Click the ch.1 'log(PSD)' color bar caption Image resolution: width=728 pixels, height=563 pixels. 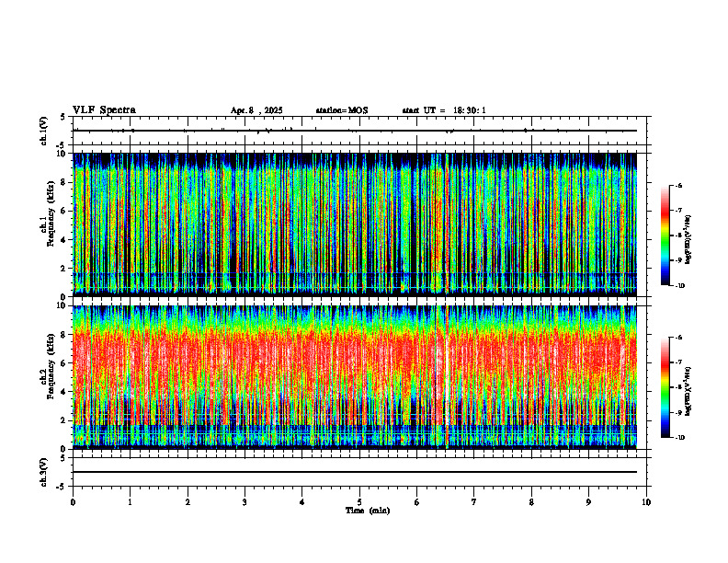[688, 240]
